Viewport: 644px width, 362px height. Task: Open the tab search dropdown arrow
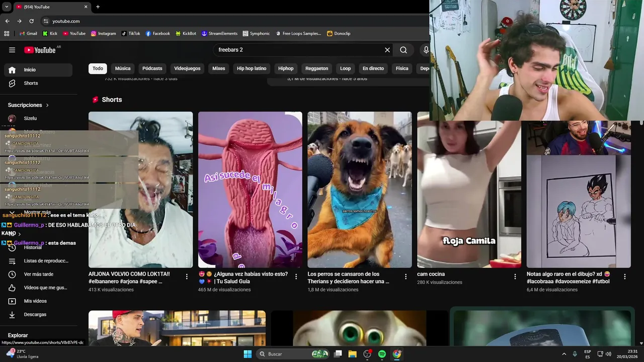tap(7, 7)
